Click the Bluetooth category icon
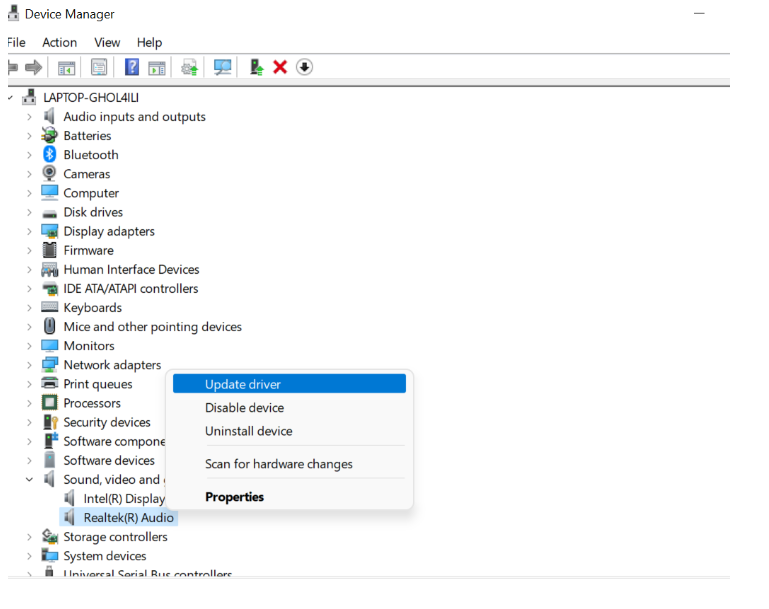Screen dimensions: 769x609 50,154
